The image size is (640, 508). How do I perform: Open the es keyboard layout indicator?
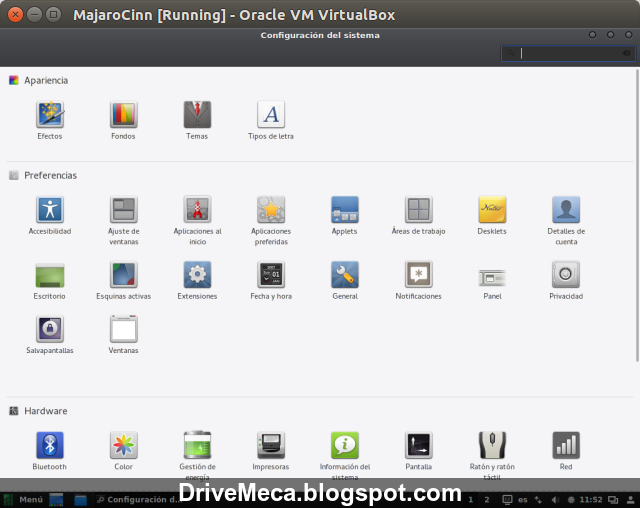[x=523, y=499]
